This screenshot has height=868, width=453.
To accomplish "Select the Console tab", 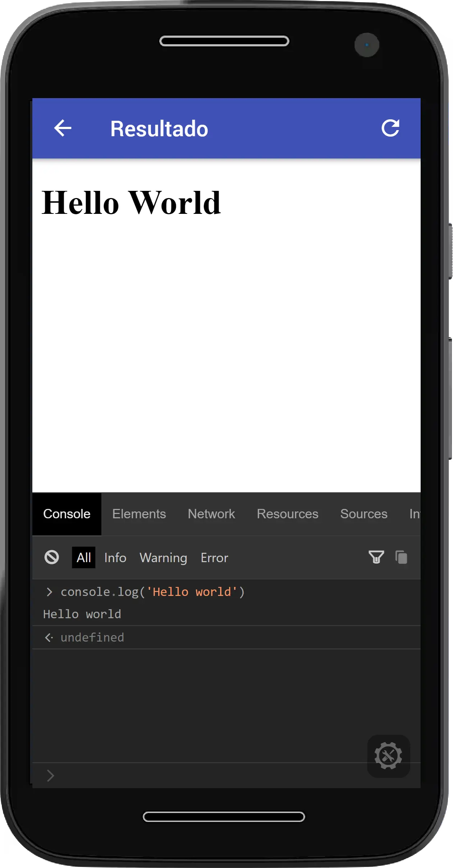I will (x=67, y=514).
